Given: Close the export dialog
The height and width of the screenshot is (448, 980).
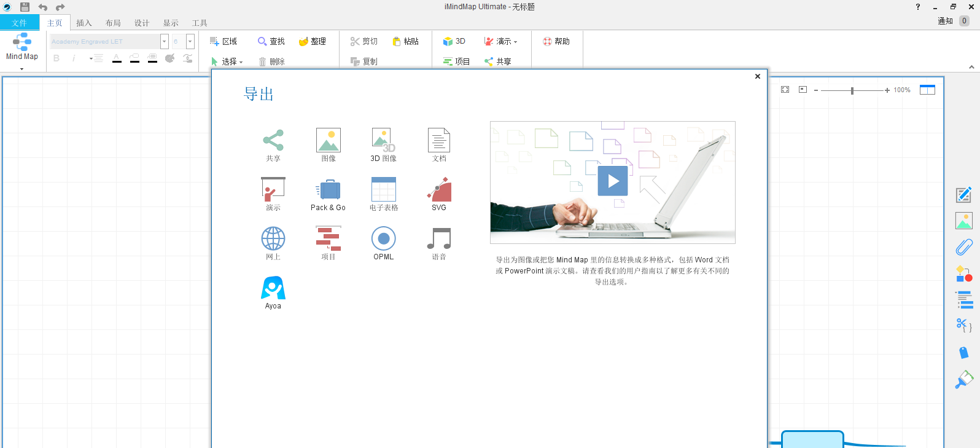Looking at the screenshot, I should pos(758,76).
